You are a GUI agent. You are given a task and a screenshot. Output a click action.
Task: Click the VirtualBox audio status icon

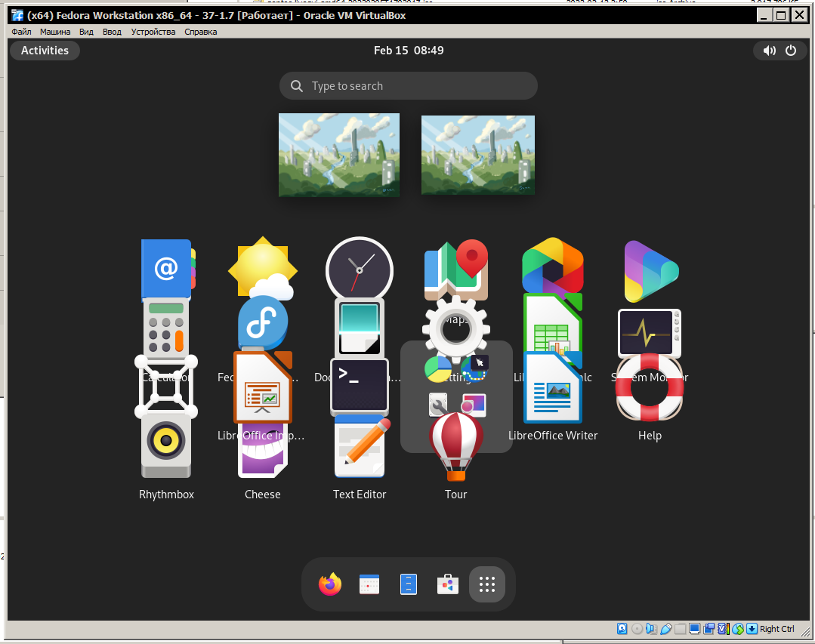(651, 629)
